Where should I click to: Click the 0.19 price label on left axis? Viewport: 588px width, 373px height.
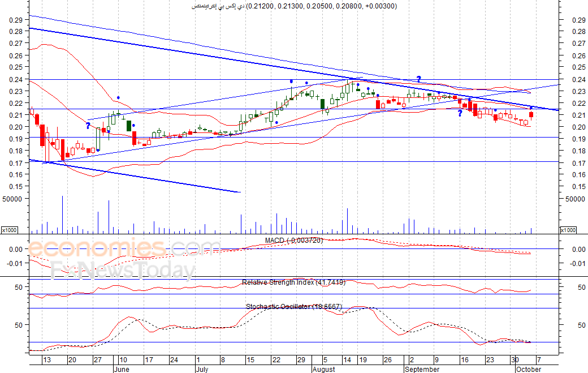pyautogui.click(x=16, y=139)
